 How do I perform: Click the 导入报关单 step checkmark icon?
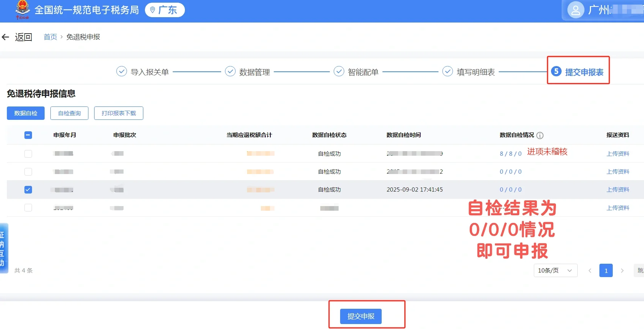(x=121, y=71)
